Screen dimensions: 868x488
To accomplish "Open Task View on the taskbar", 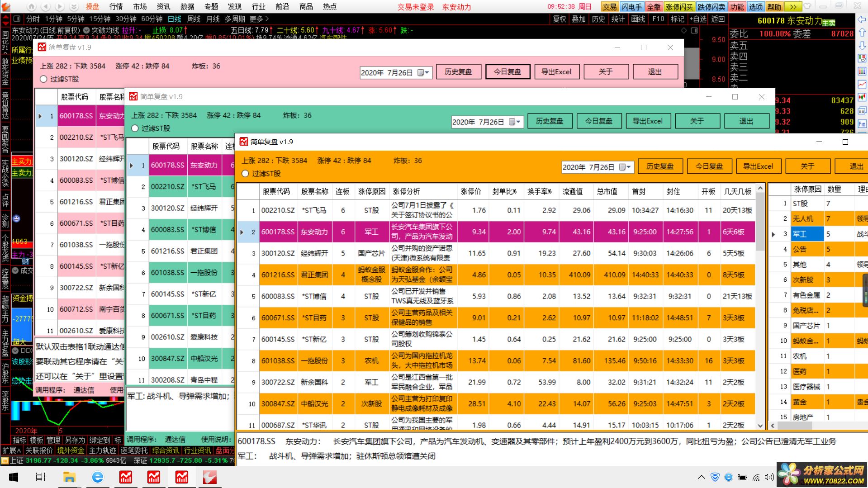I will point(41,477).
